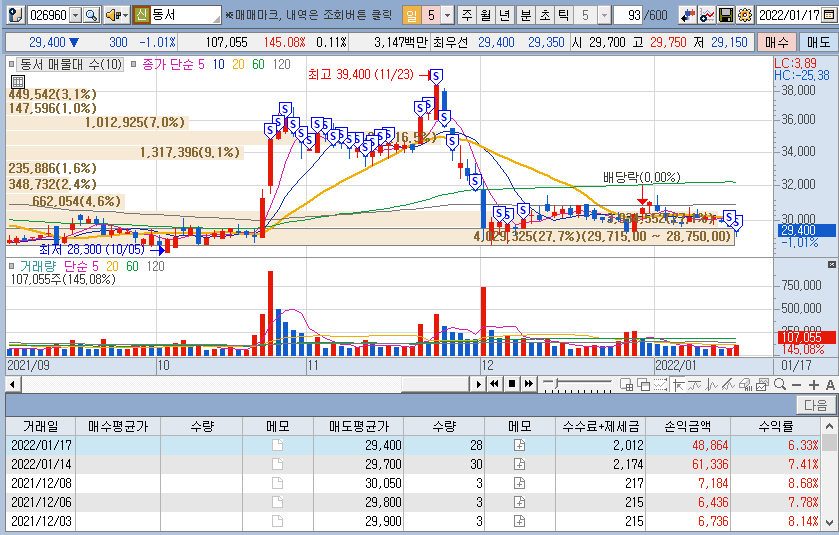Click the chart zoom slider handle
Image resolution: width=839 pixels, height=535 pixels.
click(x=557, y=384)
